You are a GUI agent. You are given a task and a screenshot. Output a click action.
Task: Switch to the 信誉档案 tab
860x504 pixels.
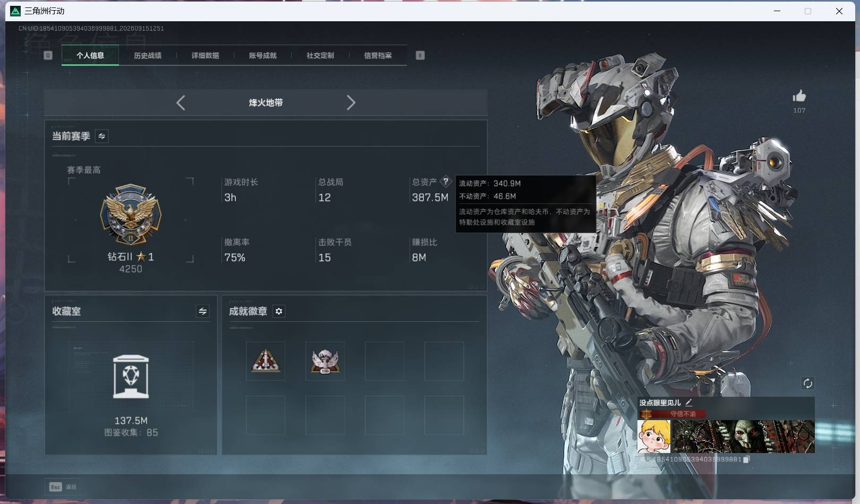tap(378, 55)
